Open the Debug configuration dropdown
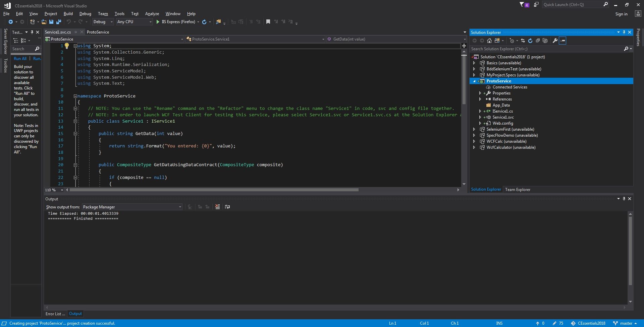Viewport: 644px width, 327px height. coord(103,22)
